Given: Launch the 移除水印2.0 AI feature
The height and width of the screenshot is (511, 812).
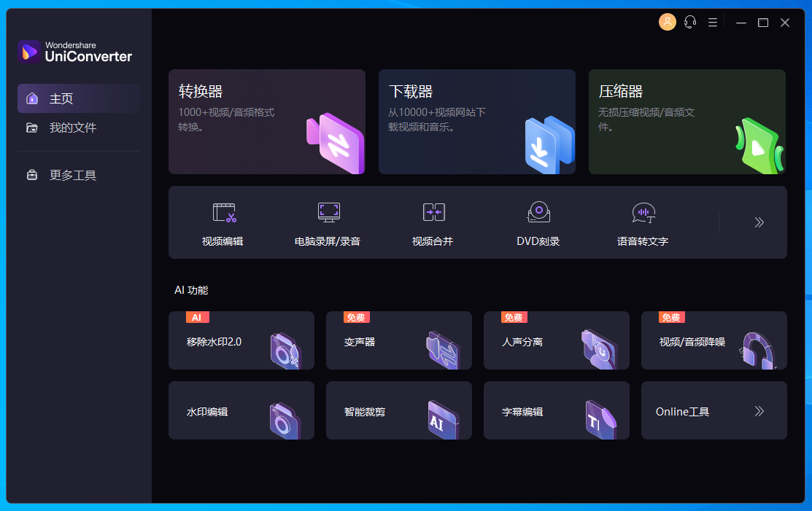Looking at the screenshot, I should [241, 341].
